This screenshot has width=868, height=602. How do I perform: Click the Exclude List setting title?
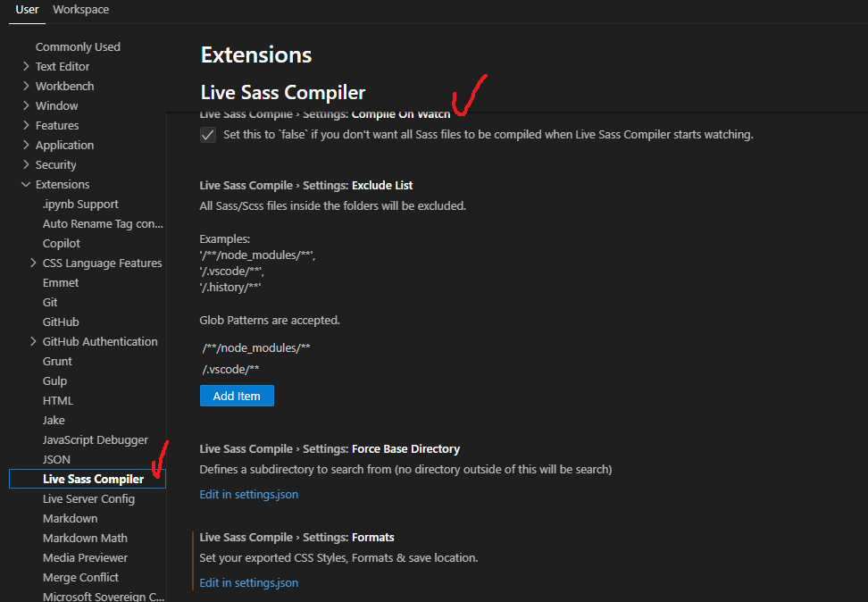point(306,186)
